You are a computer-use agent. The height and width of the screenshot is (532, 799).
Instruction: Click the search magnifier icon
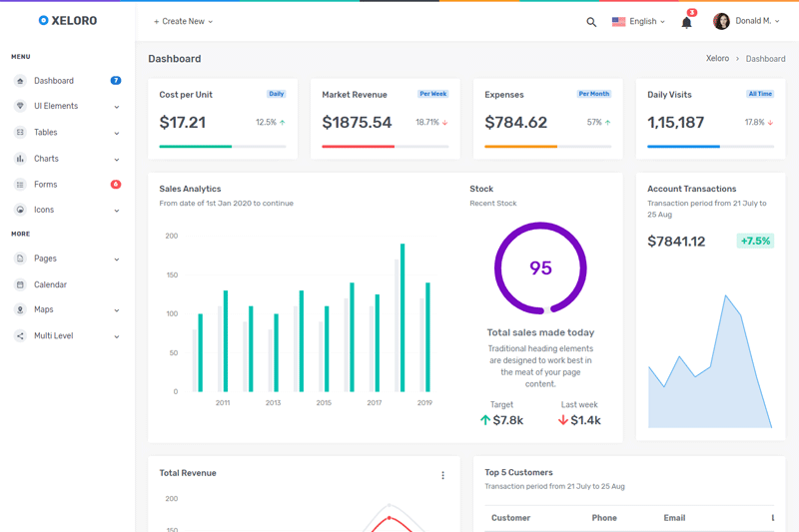(591, 22)
